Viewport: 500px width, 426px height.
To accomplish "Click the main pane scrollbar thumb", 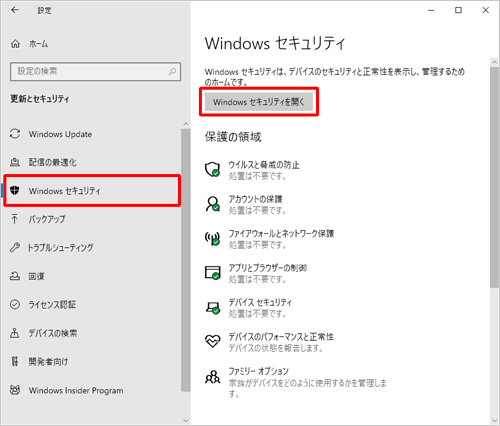I will 494,177.
